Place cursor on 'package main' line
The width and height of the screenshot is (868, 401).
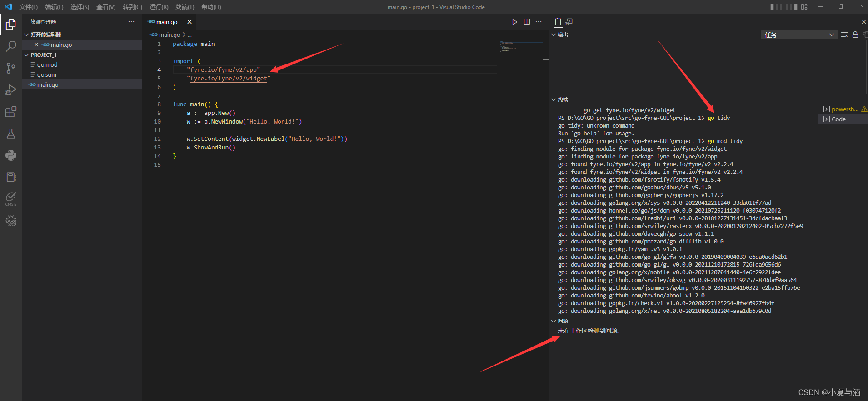194,44
